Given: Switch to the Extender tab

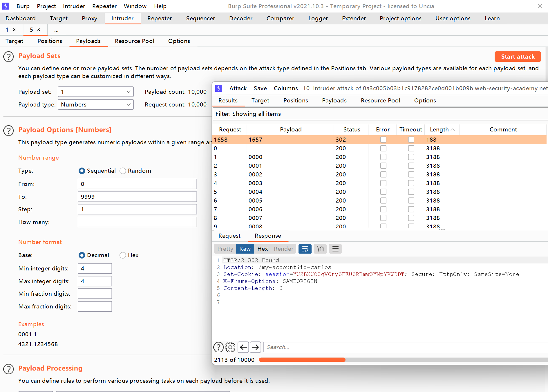Looking at the screenshot, I should (354, 18).
